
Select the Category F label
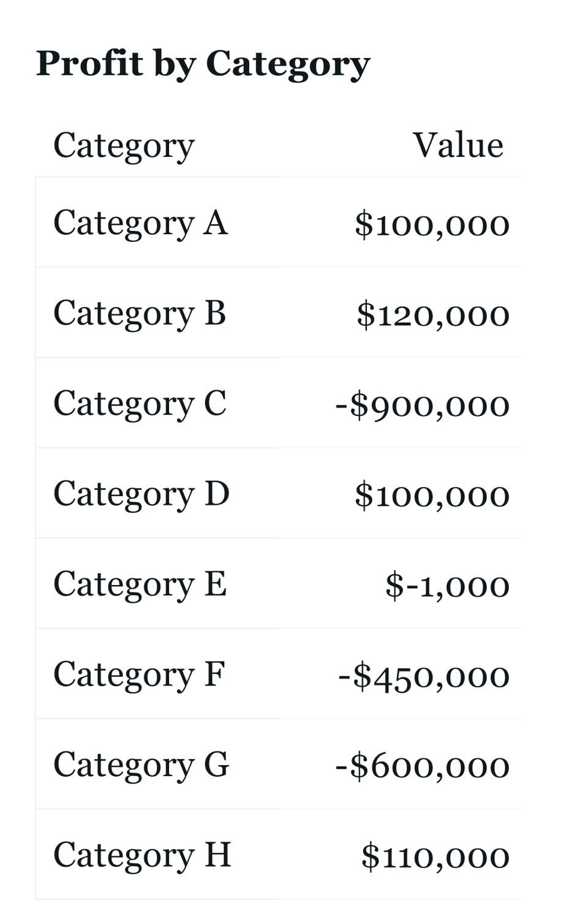click(x=139, y=674)
